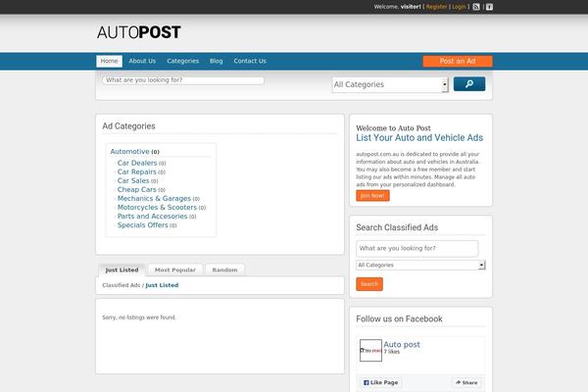Switch to the Most Popular tab
The width and height of the screenshot is (588, 392).
point(175,269)
